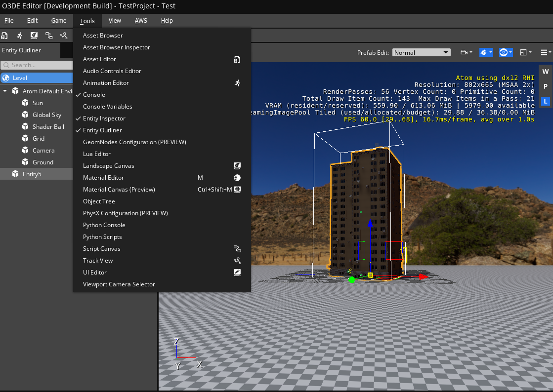Open the View menu

click(x=115, y=21)
